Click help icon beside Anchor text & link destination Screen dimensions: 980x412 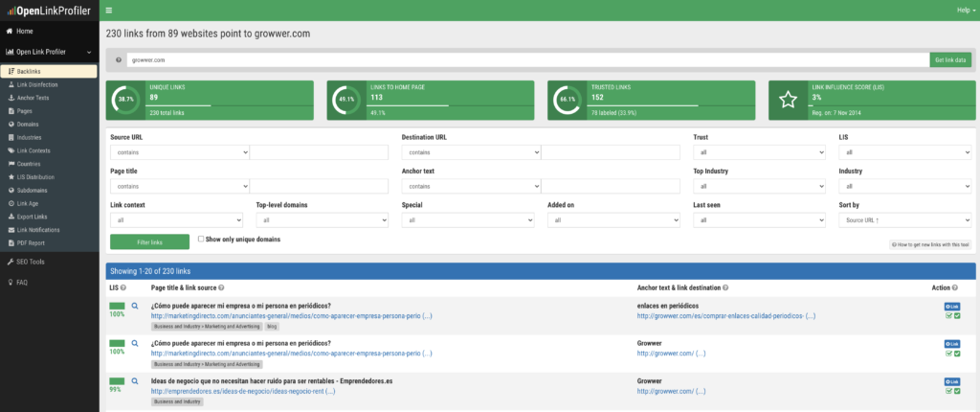point(725,288)
